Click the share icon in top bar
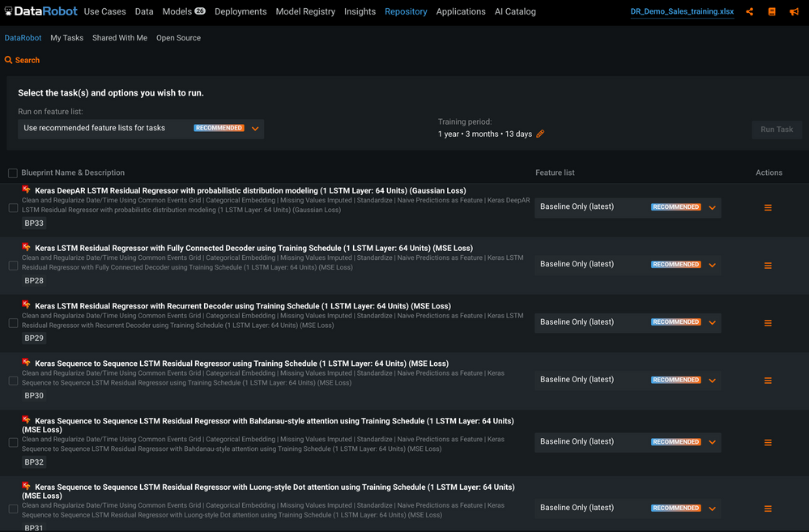This screenshot has height=532, width=809. click(x=749, y=12)
